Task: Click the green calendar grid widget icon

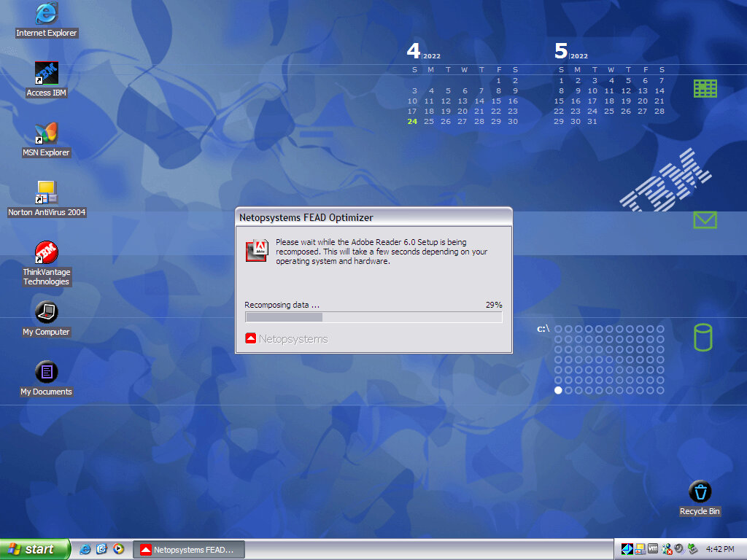Action: coord(705,89)
